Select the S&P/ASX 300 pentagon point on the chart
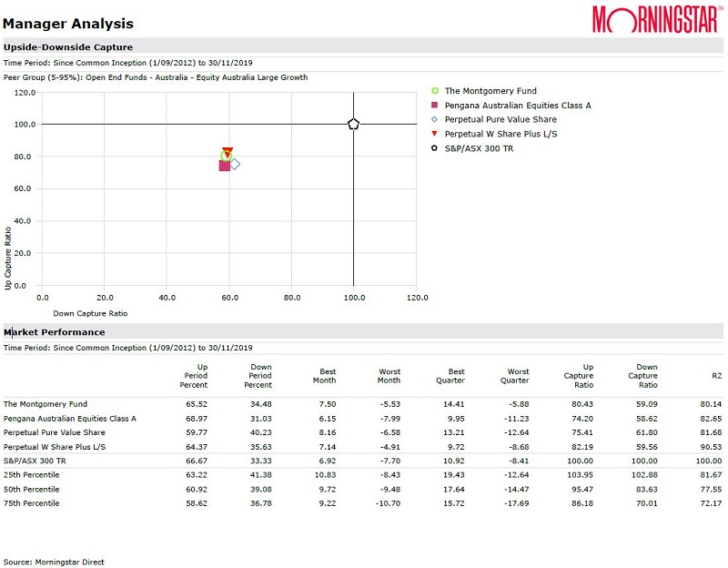 click(354, 124)
